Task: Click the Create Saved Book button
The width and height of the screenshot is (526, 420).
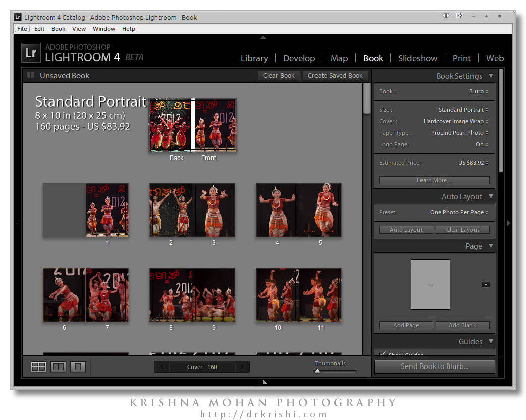Action: 335,76
